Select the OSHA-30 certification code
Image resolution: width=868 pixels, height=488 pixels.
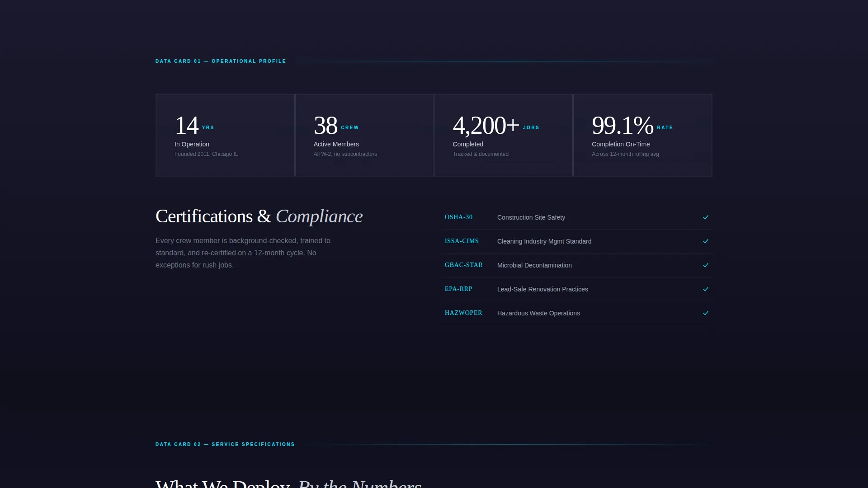click(x=458, y=217)
